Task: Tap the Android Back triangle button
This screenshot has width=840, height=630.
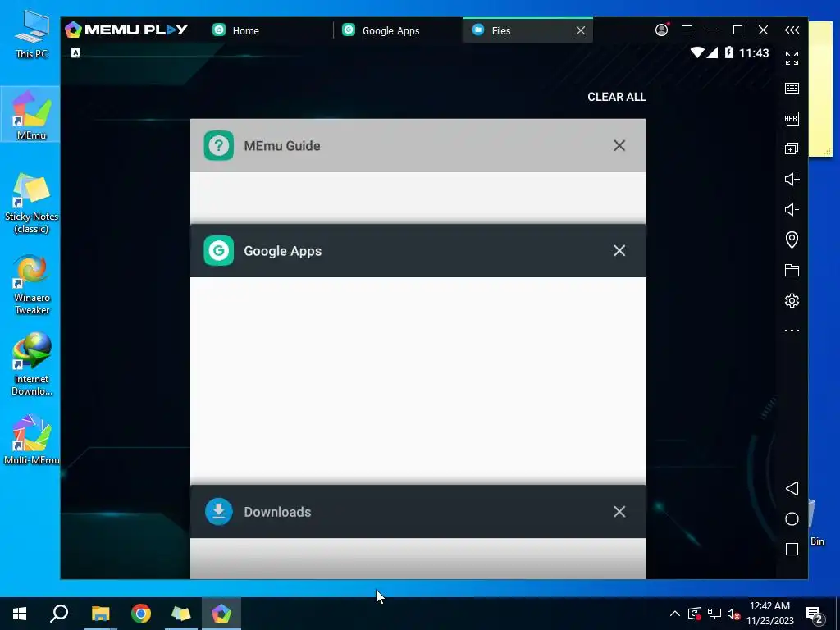Action: [792, 488]
